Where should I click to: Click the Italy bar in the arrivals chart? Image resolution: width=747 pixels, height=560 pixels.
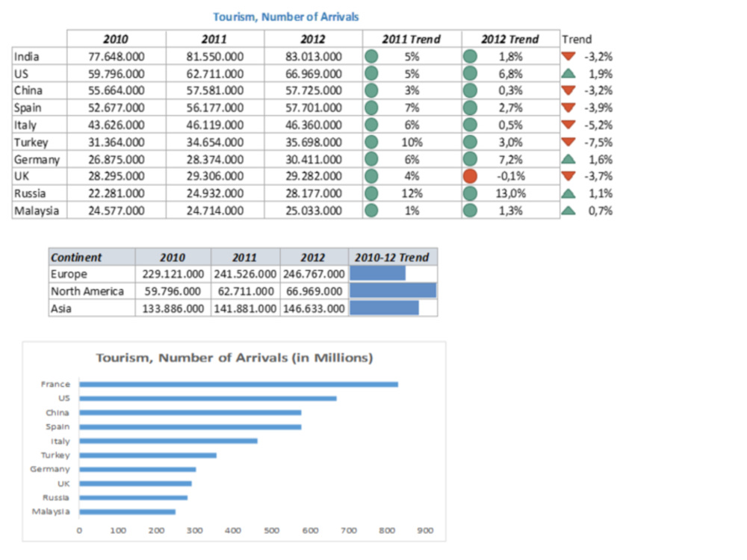pos(168,441)
